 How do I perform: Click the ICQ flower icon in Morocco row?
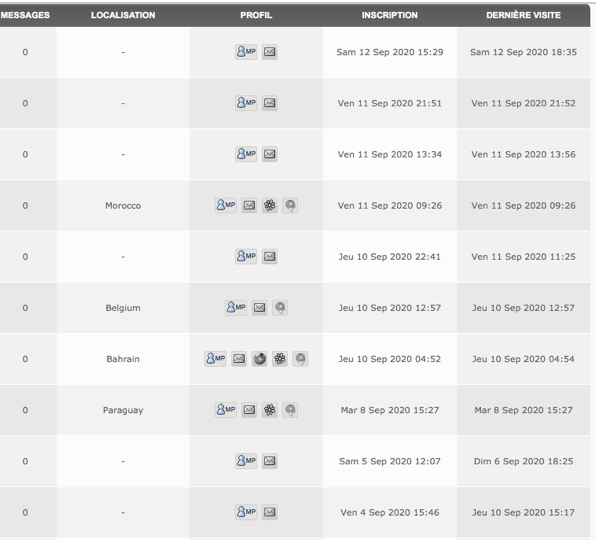(x=270, y=205)
